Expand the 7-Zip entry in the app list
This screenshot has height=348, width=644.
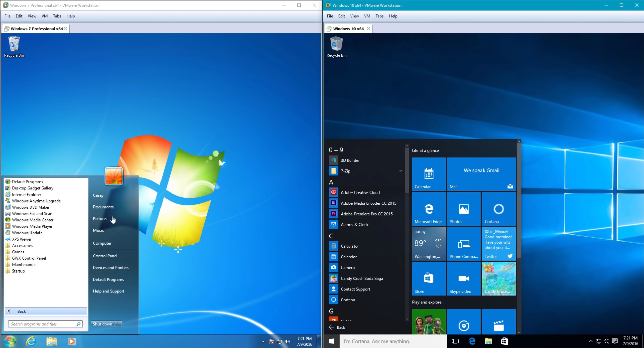click(400, 171)
